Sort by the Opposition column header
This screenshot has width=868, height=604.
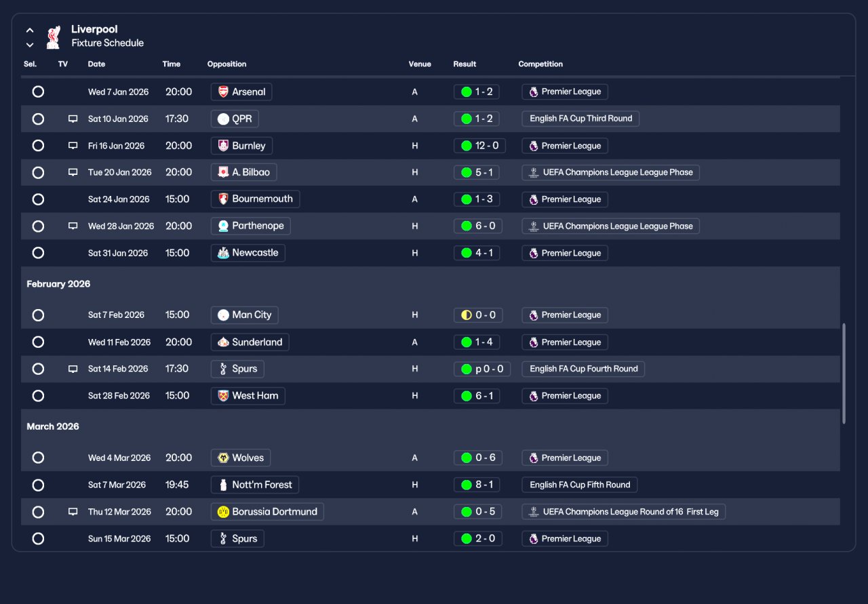[227, 64]
